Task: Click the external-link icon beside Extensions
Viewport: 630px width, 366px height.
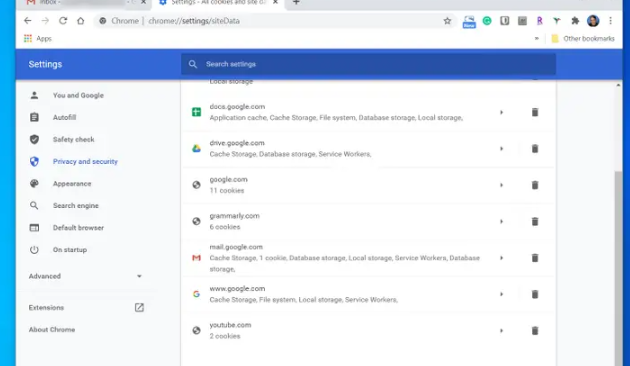Action: click(x=139, y=308)
